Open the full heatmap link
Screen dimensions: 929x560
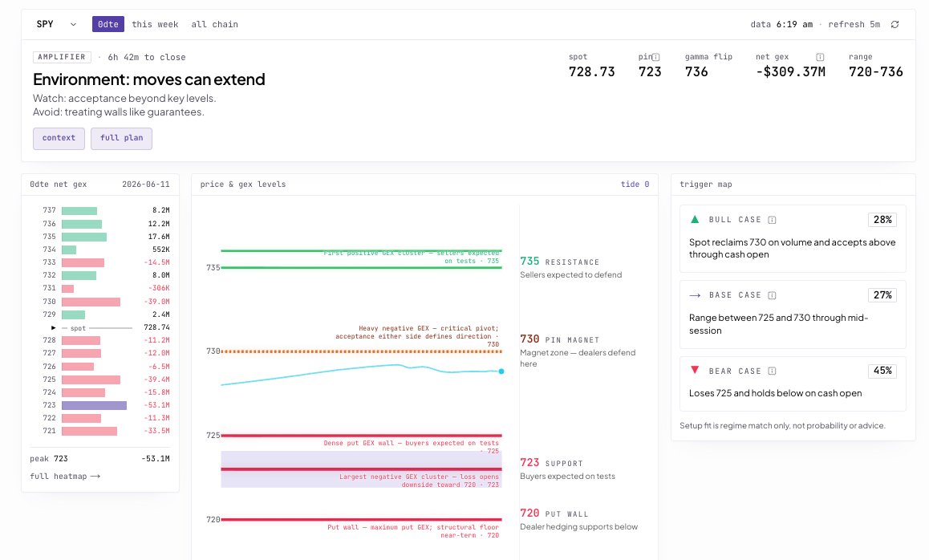coord(65,476)
